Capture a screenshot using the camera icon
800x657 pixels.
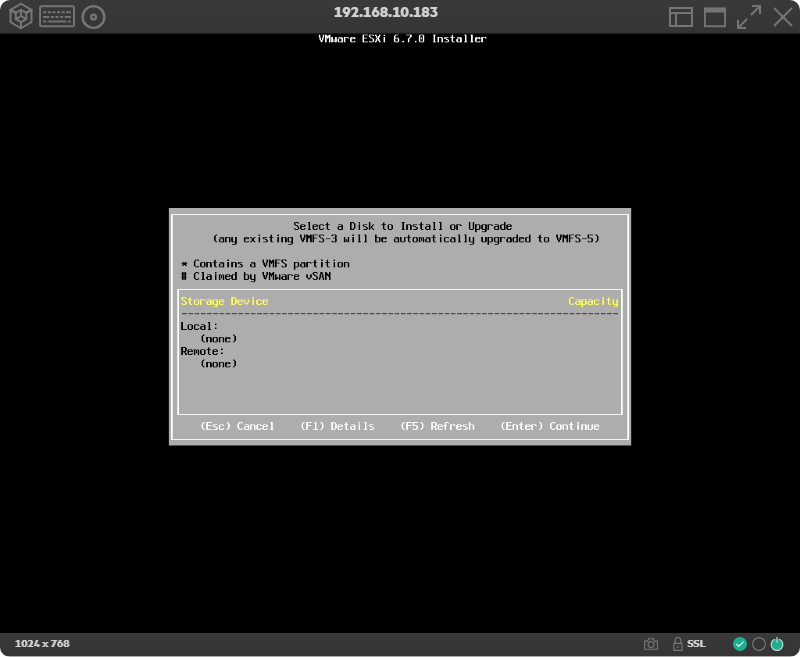tap(652, 643)
